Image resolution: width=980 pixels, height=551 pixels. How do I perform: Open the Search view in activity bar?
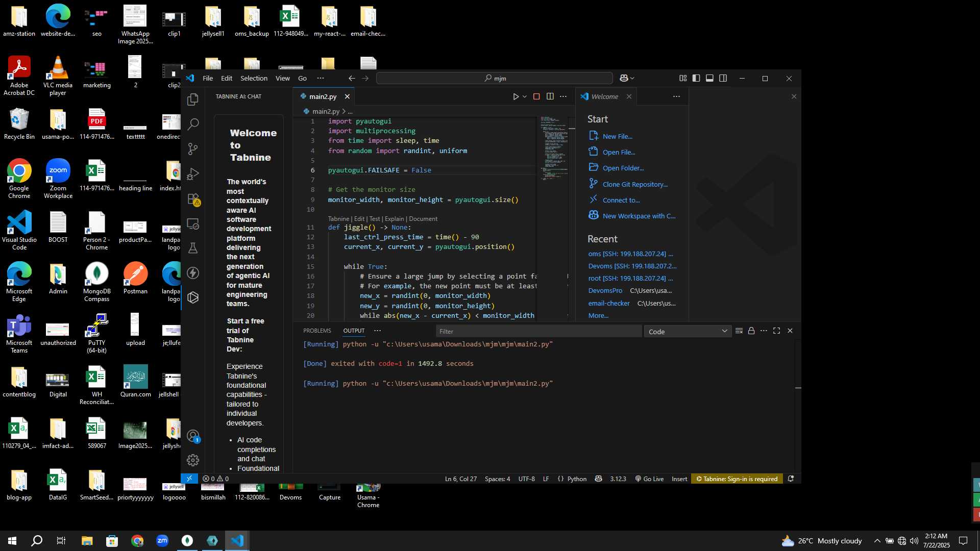pos(193,124)
